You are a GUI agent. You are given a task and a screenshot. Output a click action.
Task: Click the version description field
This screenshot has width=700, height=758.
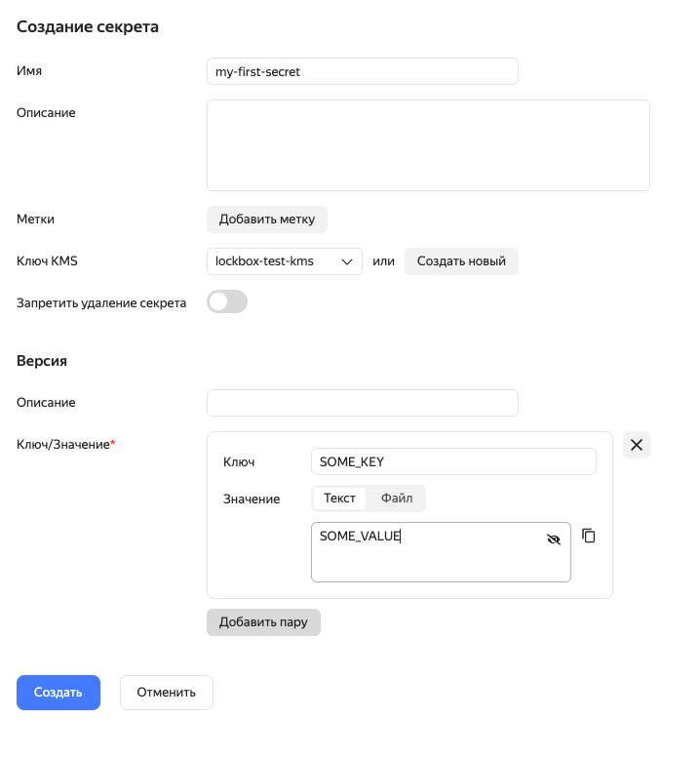[362, 403]
